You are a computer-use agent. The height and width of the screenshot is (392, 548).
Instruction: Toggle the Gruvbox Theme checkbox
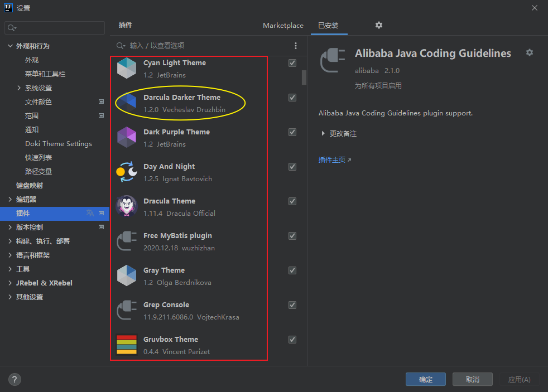pyautogui.click(x=292, y=339)
